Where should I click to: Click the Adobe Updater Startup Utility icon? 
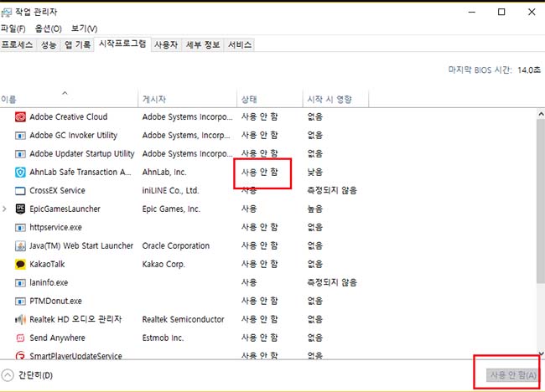pos(20,154)
